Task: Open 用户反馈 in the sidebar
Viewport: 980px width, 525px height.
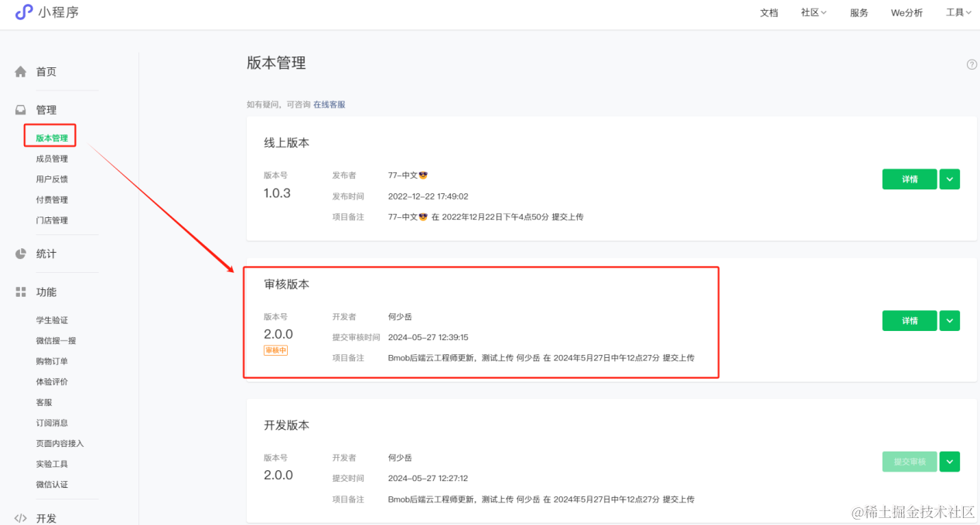Action: click(52, 179)
